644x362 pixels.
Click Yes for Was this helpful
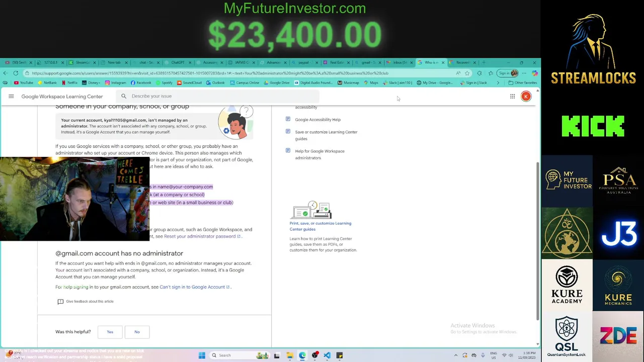(x=110, y=332)
